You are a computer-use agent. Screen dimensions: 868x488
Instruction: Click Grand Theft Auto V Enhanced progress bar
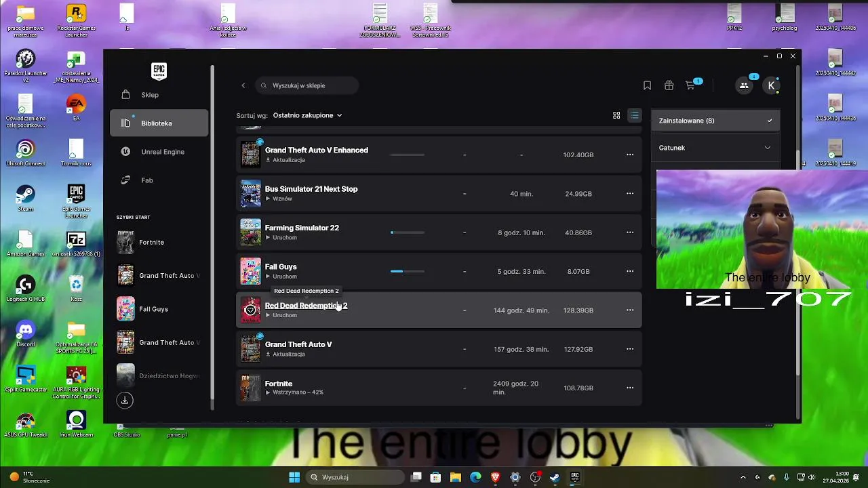pyautogui.click(x=408, y=155)
